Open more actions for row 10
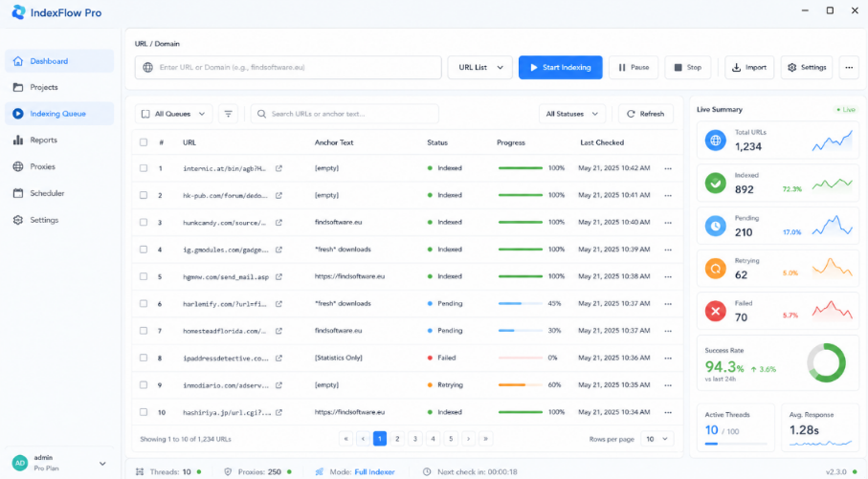Image resolution: width=868 pixels, height=479 pixels. (x=668, y=412)
